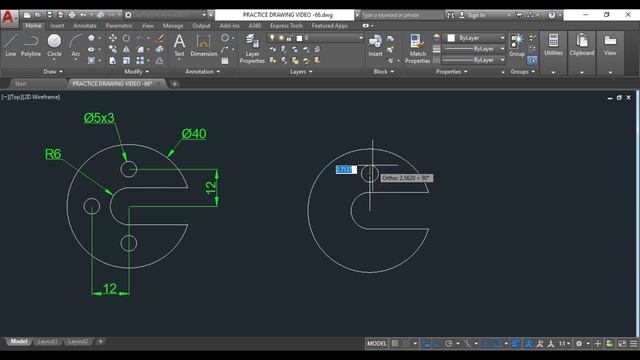Activate the Move tool in Modify panel
This screenshot has height=360, width=640.
(x=113, y=38)
